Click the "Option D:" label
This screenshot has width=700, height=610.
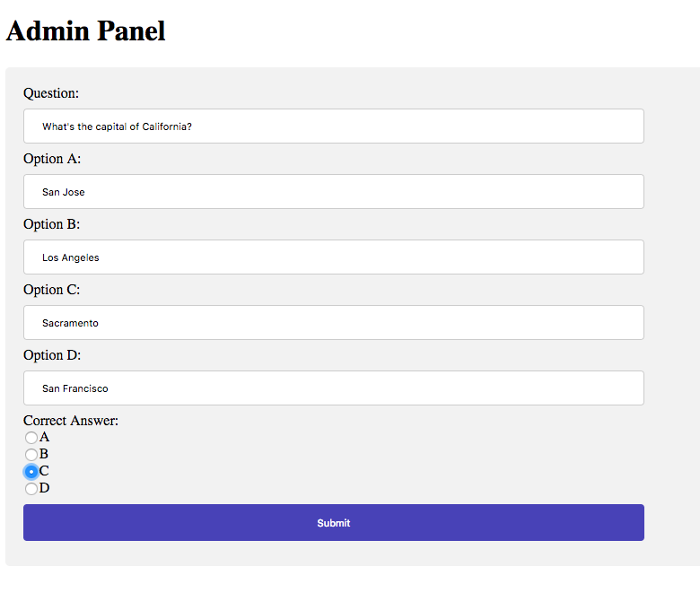pos(52,355)
